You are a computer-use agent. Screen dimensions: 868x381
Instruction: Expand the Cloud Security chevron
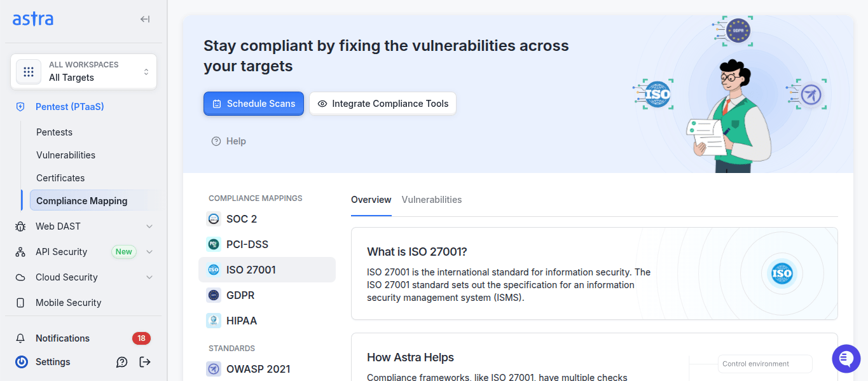tap(149, 277)
